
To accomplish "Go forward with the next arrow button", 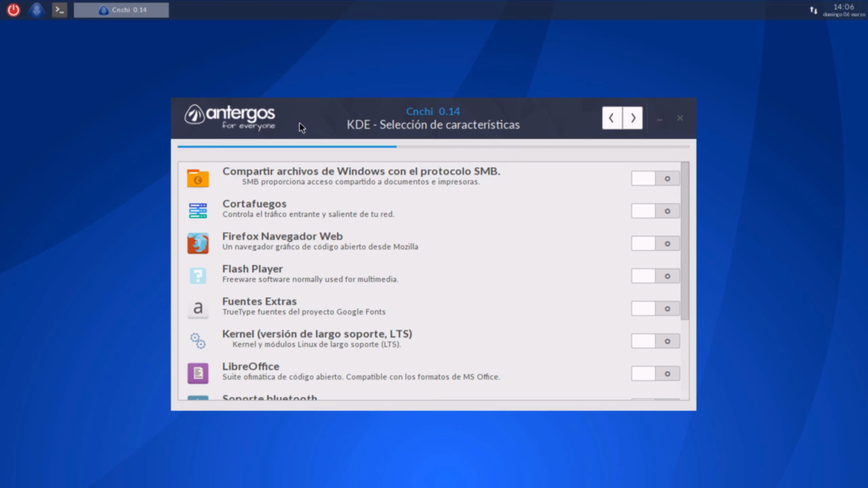I will click(x=632, y=118).
